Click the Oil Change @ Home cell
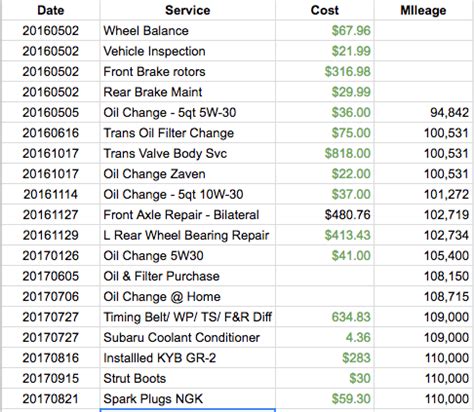This screenshot has width=474, height=412. [x=188, y=296]
